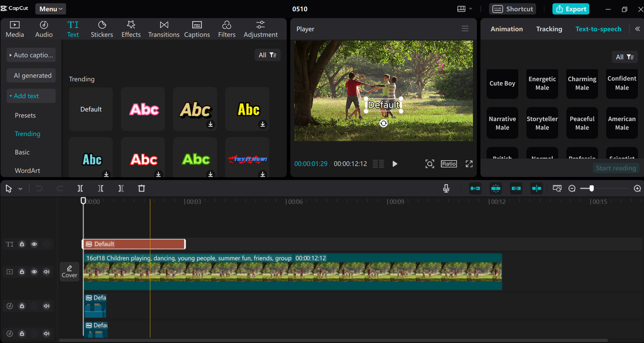Click the Delete trash icon in timeline toolbar

141,188
